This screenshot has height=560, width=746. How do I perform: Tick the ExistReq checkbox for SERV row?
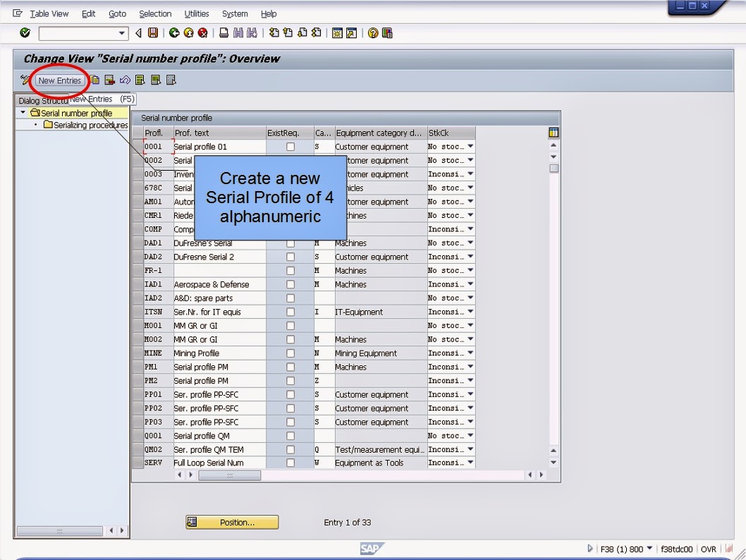point(290,463)
